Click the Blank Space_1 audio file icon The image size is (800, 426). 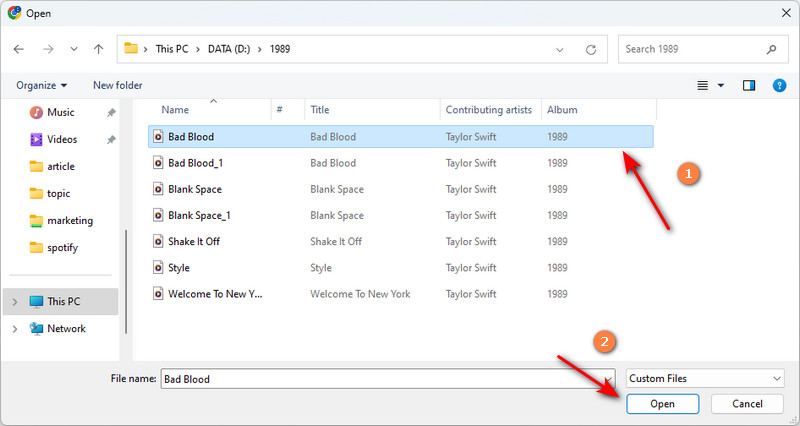[x=159, y=215]
